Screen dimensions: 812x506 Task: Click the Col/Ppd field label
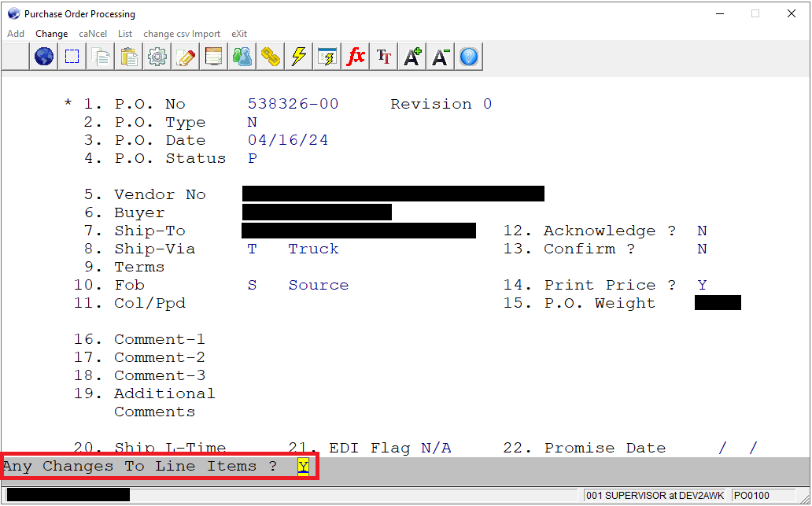coord(149,303)
